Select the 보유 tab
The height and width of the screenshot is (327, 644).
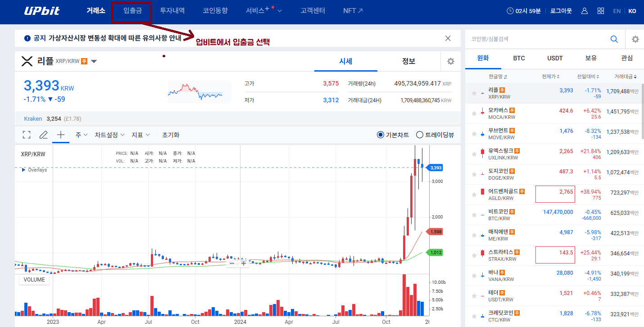591,58
